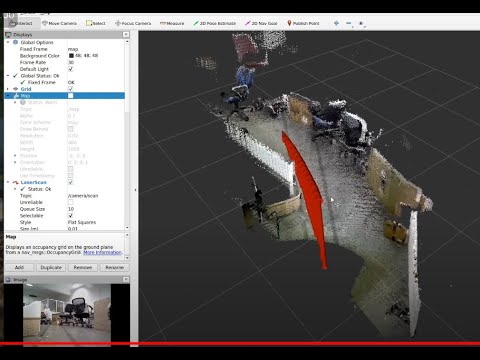Click the video progress bar
Viewport: 480px width, 360px height.
tap(240, 343)
